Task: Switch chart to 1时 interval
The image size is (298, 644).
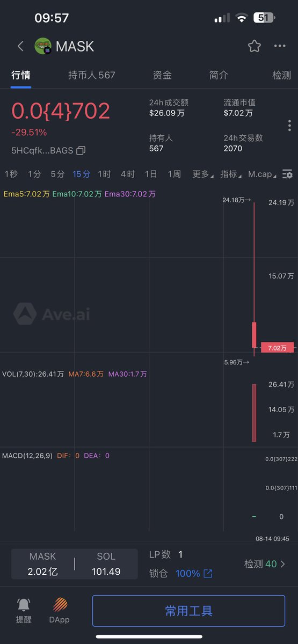Action: [x=104, y=174]
